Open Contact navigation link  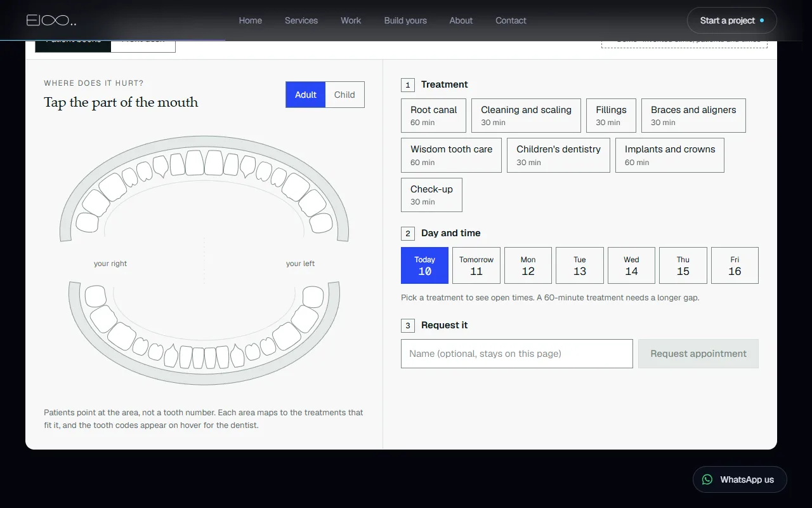511,20
